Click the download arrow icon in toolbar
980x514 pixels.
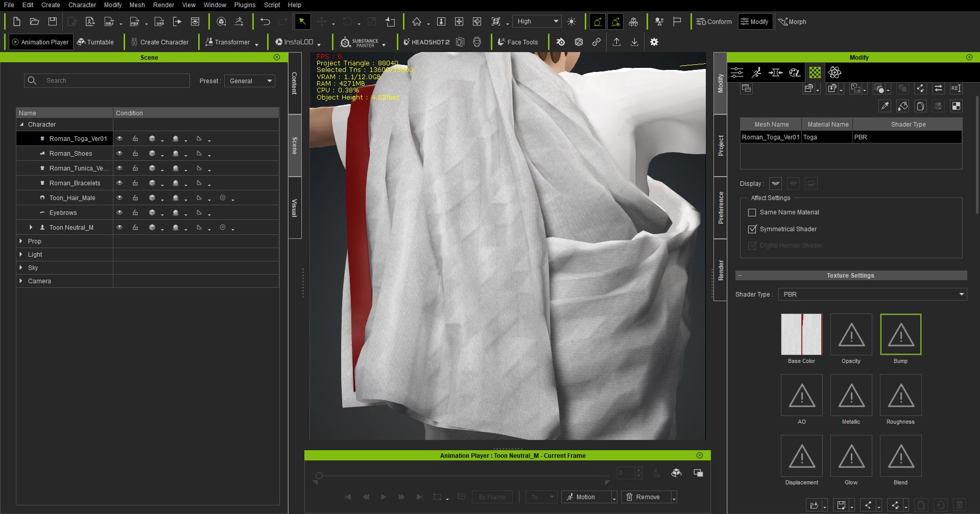tap(634, 42)
